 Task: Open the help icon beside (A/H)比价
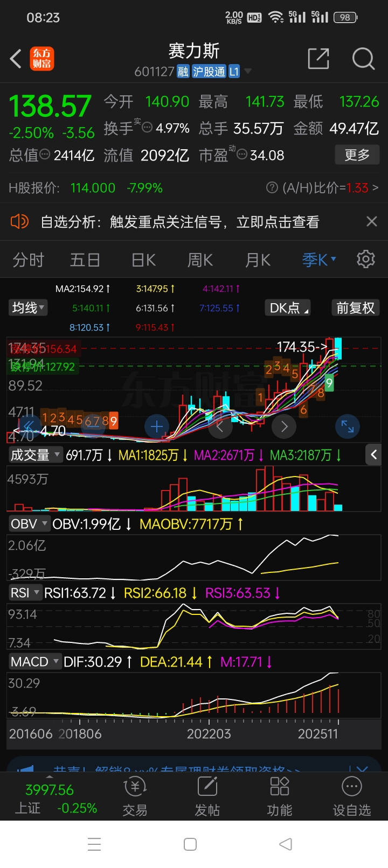(272, 188)
